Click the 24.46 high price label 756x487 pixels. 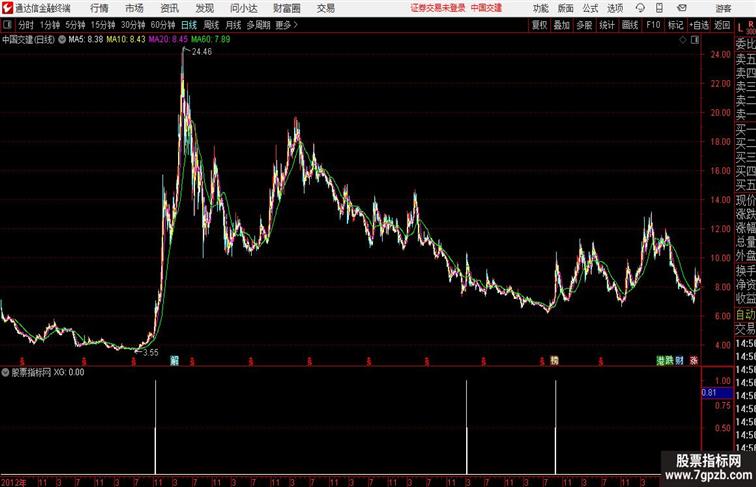[x=202, y=52]
